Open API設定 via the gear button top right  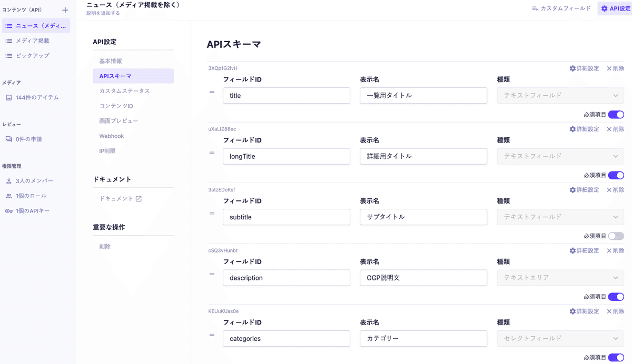tap(615, 8)
